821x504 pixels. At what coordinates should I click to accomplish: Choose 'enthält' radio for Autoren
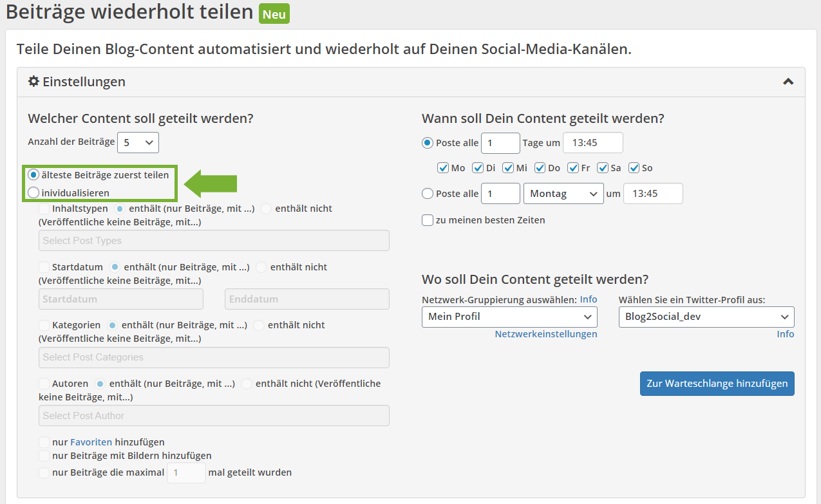(x=100, y=383)
